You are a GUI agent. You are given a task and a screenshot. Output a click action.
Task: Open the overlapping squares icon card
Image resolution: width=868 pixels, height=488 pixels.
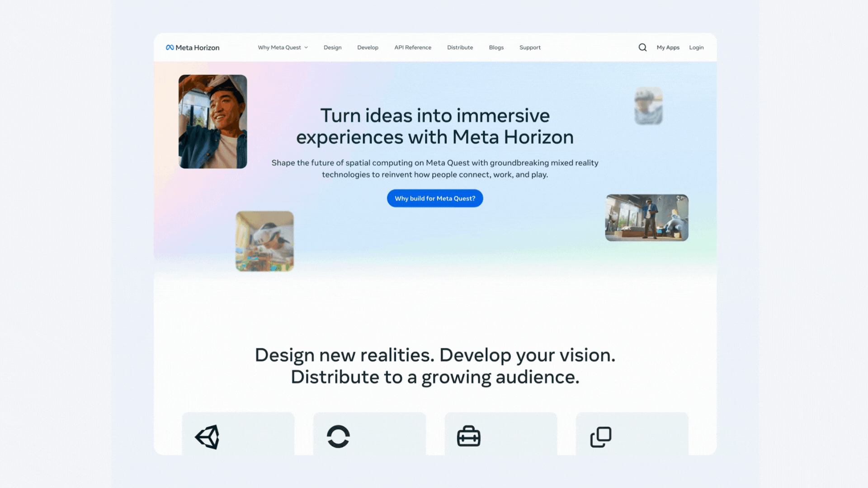coord(632,434)
